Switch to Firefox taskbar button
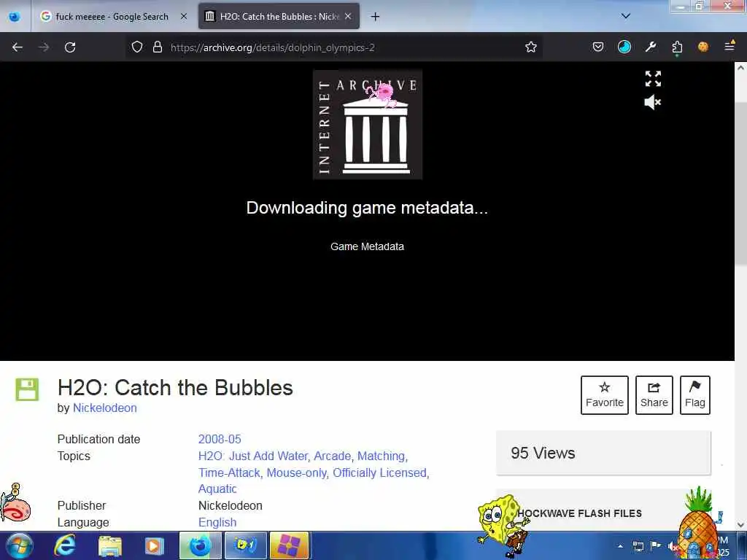 201,545
